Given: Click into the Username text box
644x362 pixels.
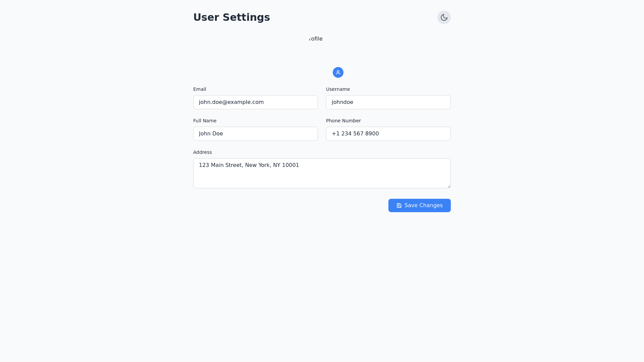Looking at the screenshot, I should point(388,102).
